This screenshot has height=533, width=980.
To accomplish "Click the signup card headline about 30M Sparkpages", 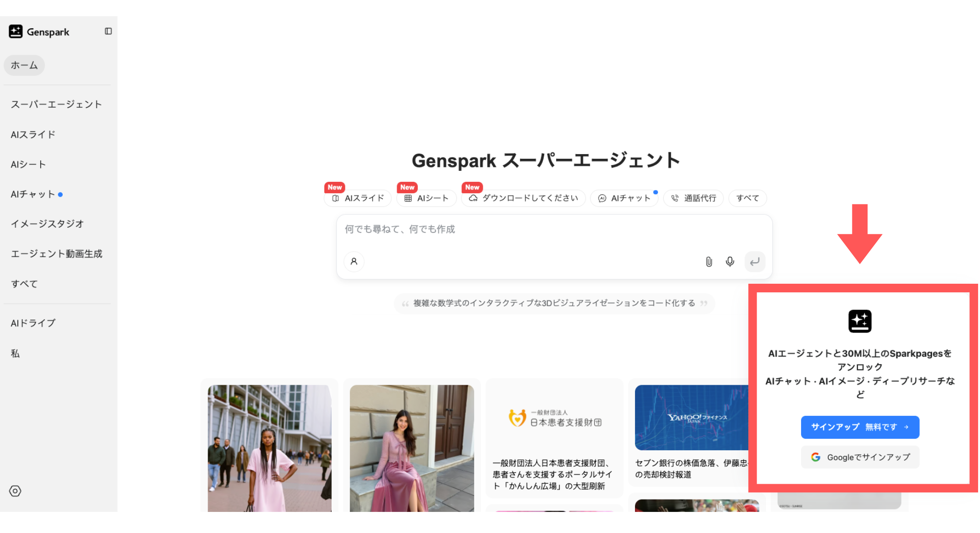I will coord(860,360).
